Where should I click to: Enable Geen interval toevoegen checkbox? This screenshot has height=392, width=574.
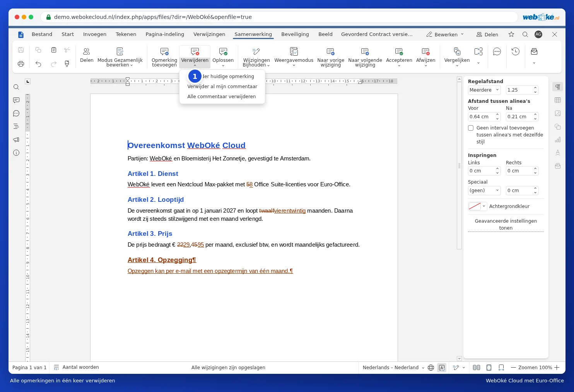click(471, 128)
